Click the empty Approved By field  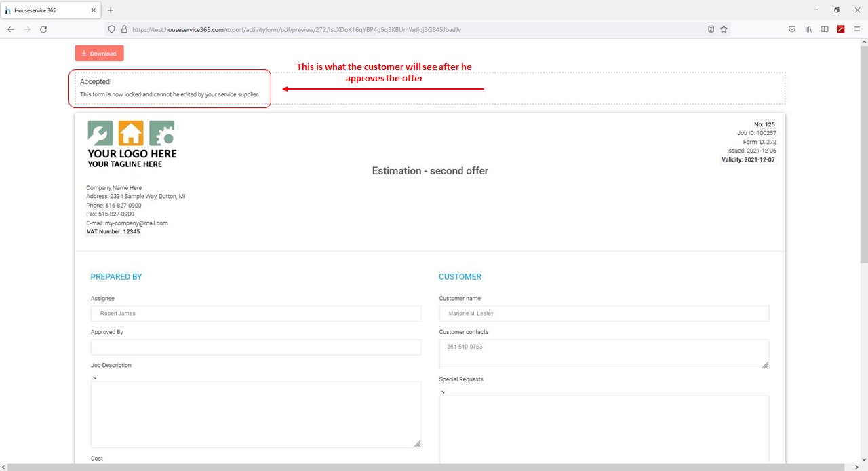256,347
